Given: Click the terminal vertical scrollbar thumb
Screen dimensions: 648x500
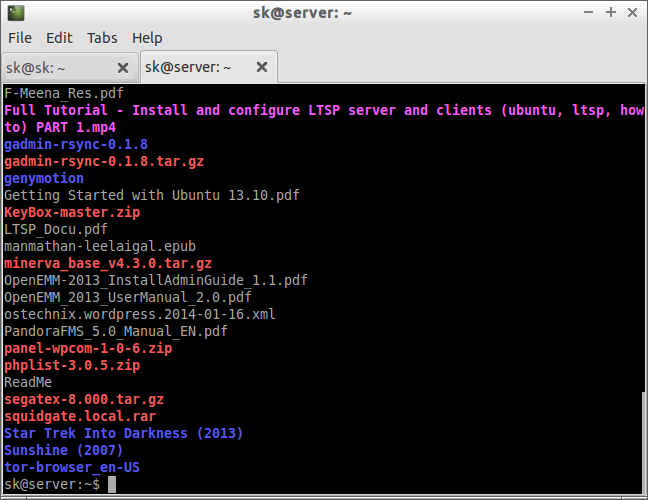Looking at the screenshot, I should point(644,442).
